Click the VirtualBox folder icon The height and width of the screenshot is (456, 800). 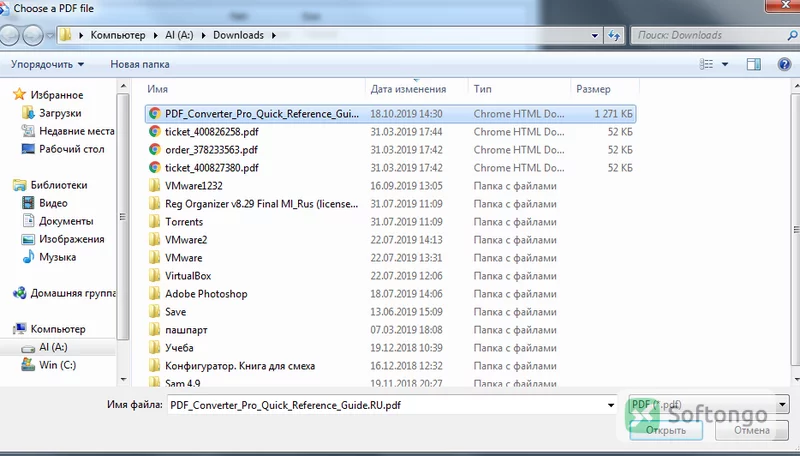[154, 275]
